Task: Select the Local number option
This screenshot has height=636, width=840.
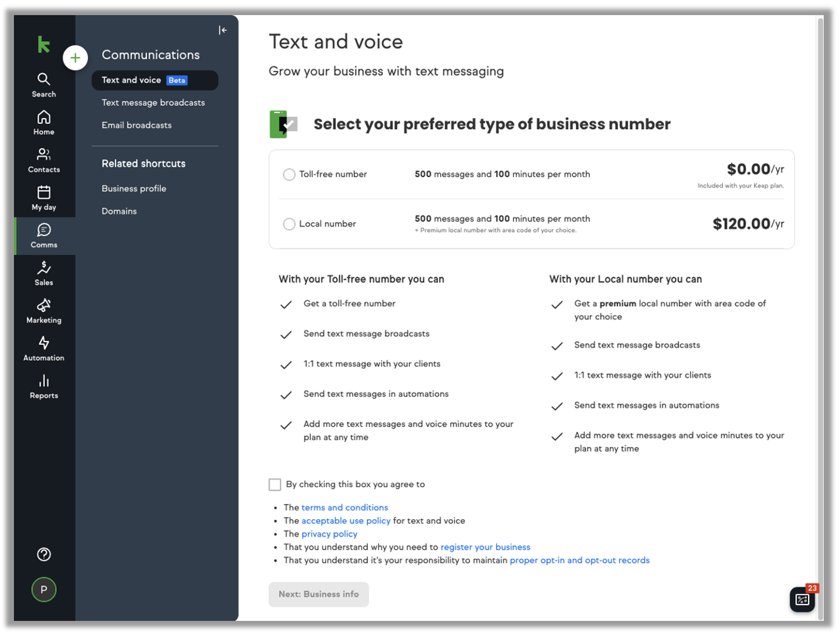Action: point(289,224)
